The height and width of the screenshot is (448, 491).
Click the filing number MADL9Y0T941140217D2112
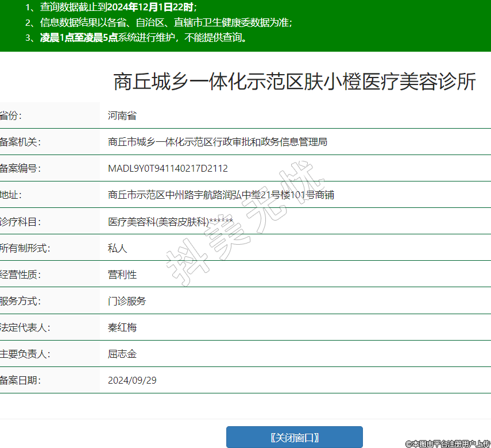click(168, 168)
